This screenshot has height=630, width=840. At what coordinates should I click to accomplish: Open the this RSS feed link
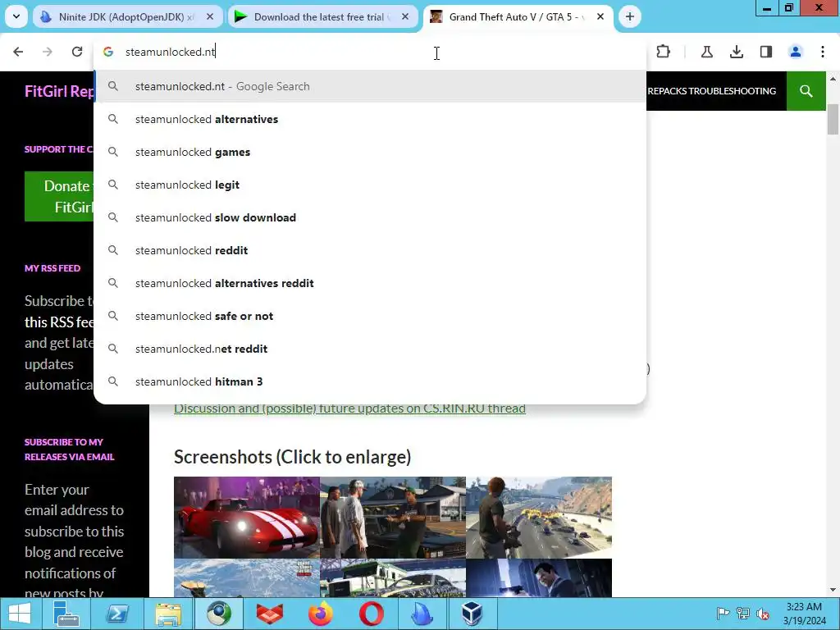pyautogui.click(x=59, y=322)
